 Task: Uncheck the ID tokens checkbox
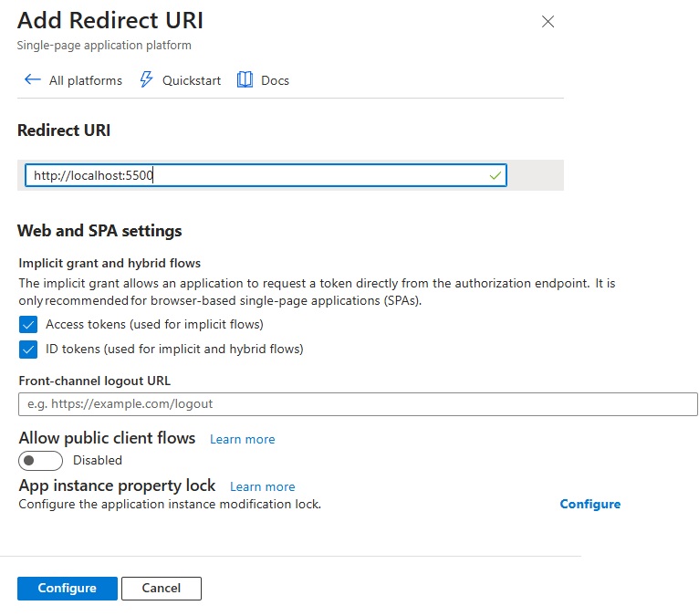click(x=28, y=349)
